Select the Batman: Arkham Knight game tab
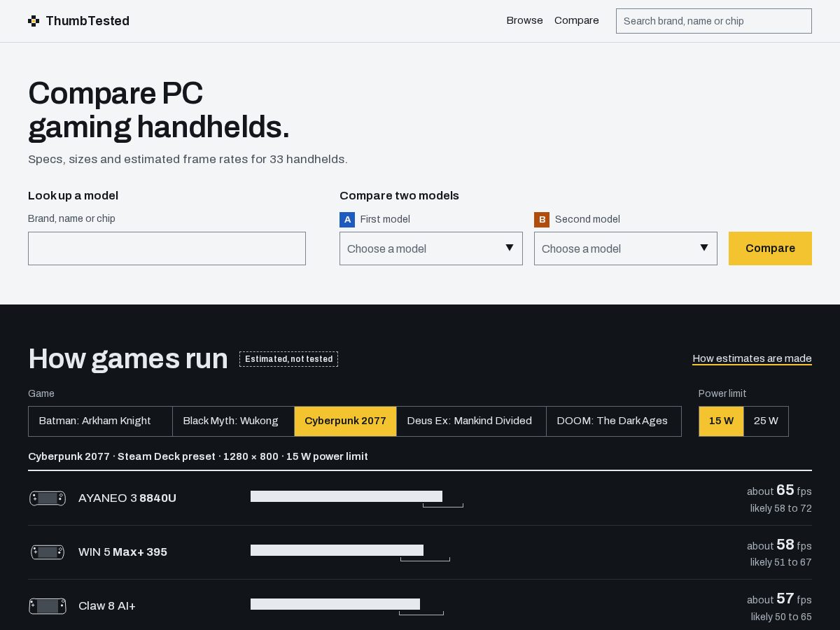840x630 pixels. 100,421
